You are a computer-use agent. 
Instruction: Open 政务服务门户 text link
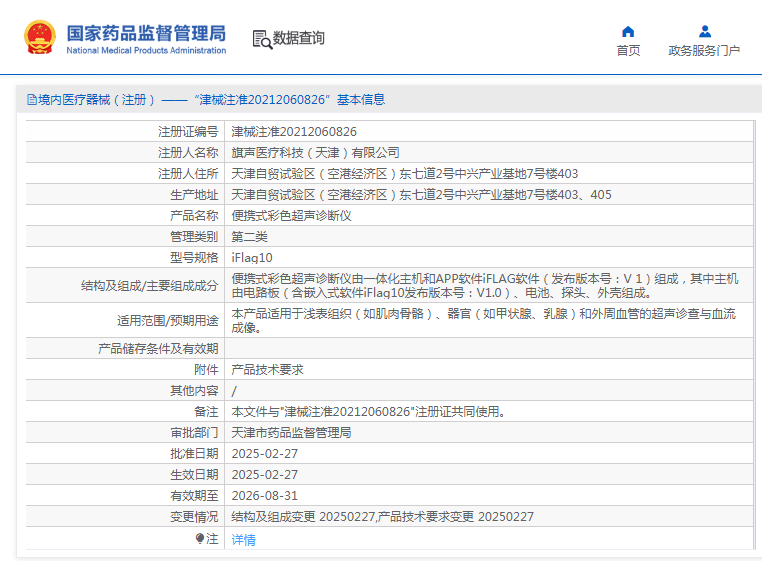704,51
